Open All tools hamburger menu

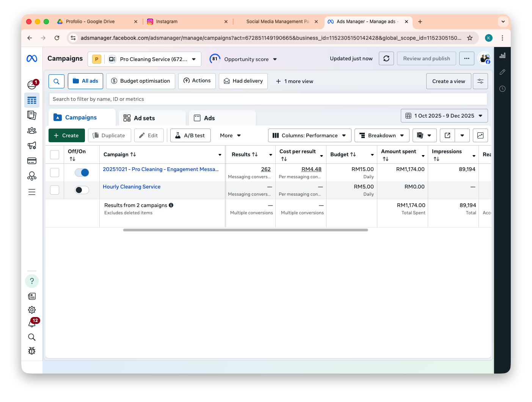(32, 192)
